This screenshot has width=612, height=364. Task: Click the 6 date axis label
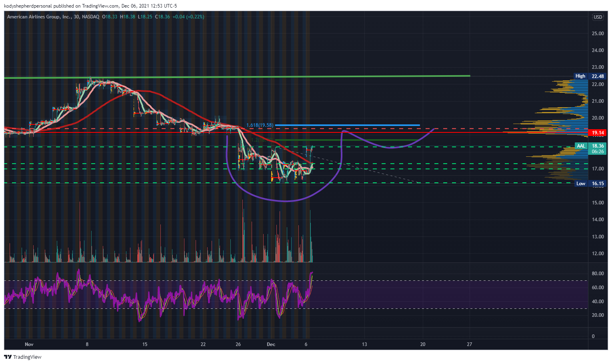coord(306,344)
